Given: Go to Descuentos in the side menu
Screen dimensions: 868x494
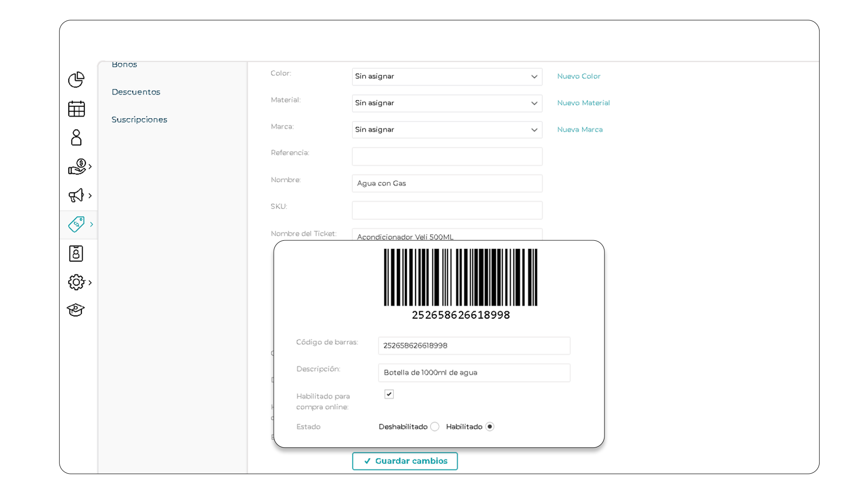Looking at the screenshot, I should [136, 92].
